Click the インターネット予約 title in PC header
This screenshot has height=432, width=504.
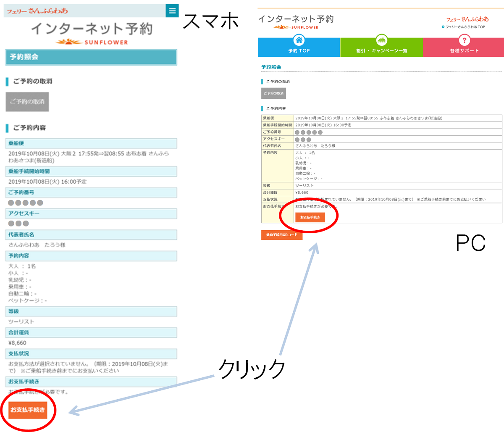pos(296,19)
